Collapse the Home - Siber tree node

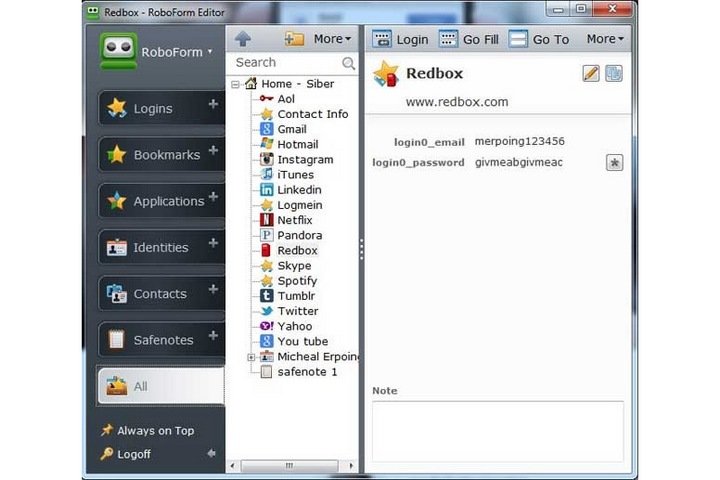coord(236,85)
